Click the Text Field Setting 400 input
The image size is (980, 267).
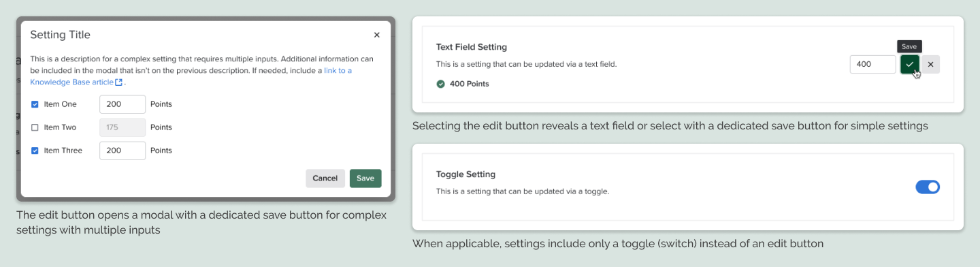(x=873, y=64)
